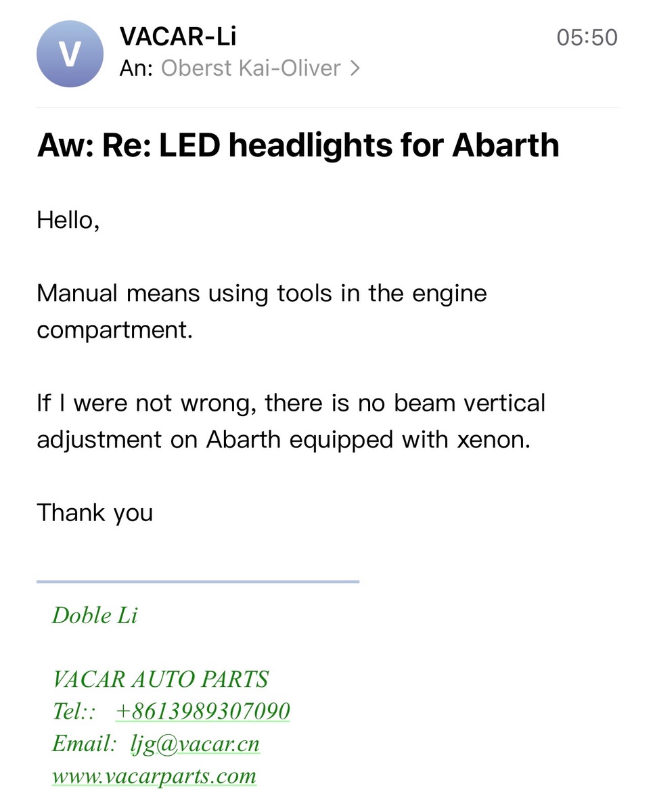Click the VACAR AUTO PARTS company name
Image resolution: width=655 pixels, height=812 pixels.
[x=160, y=679]
